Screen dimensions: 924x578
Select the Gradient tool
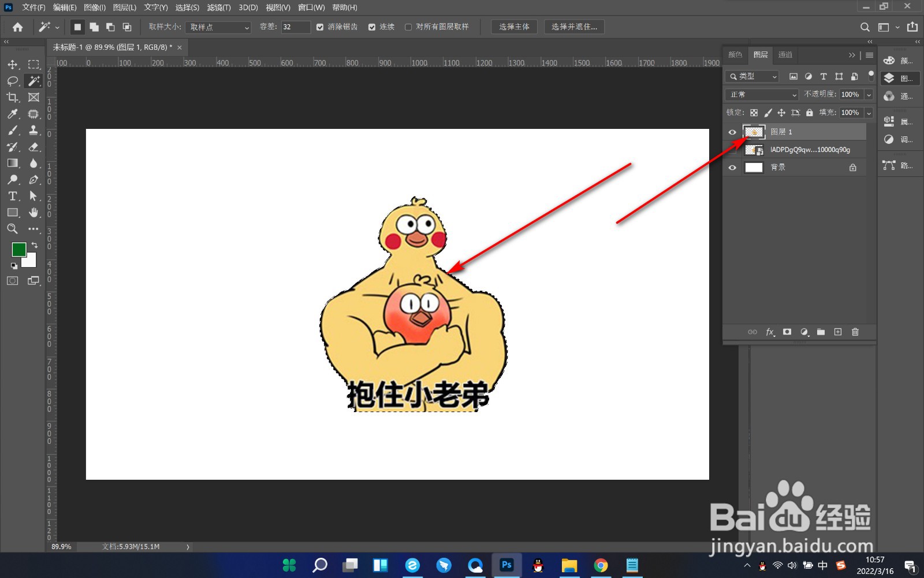[x=13, y=163]
